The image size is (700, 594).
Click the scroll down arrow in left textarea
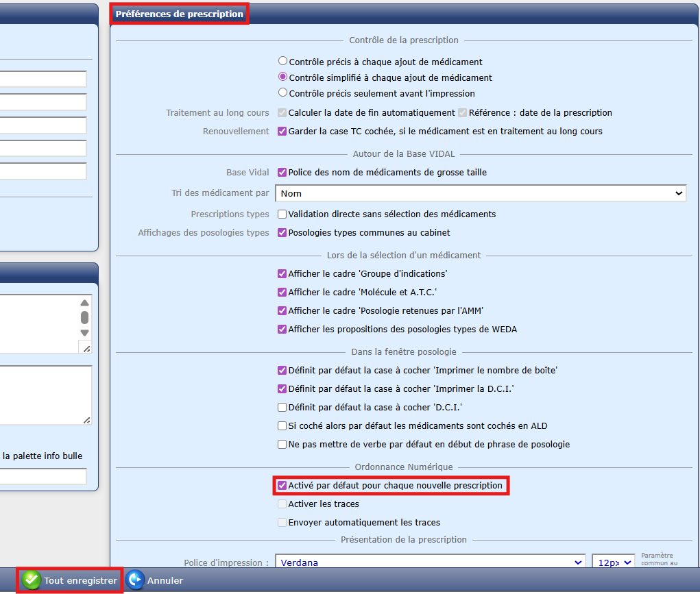click(x=84, y=333)
